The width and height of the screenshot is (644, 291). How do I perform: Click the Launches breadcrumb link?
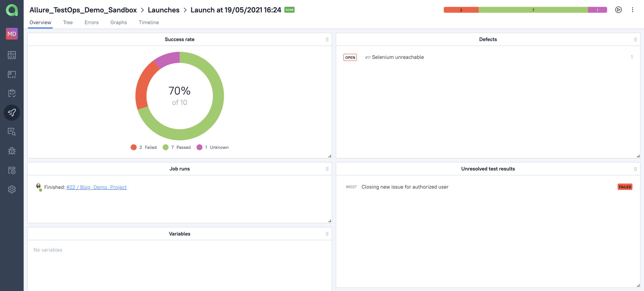(x=164, y=10)
